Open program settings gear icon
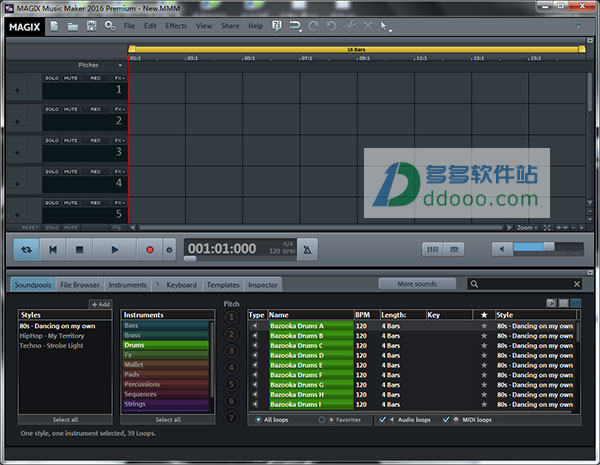The height and width of the screenshot is (465, 600). (110, 26)
